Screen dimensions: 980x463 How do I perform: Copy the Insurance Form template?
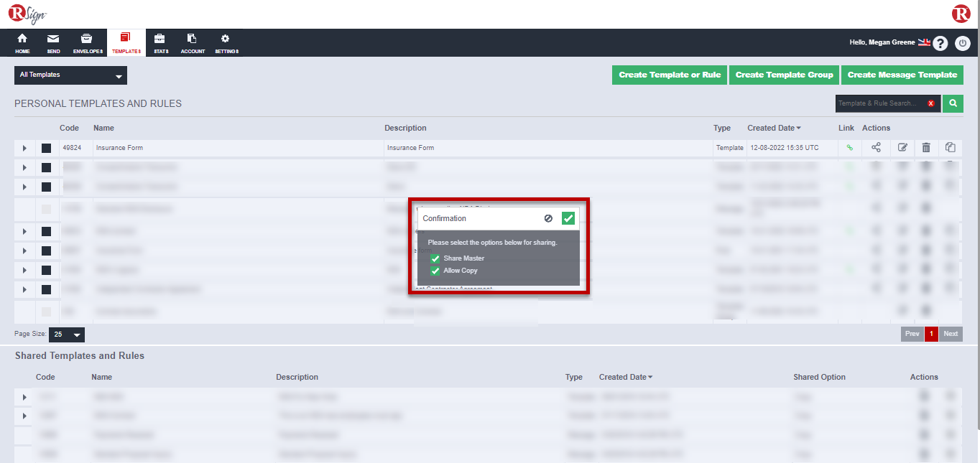(x=950, y=147)
